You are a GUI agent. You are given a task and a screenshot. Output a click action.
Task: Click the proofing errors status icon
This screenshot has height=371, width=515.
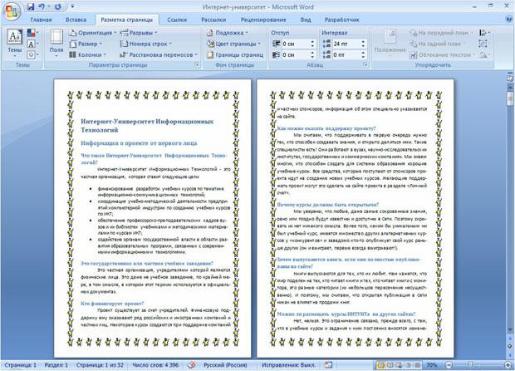[x=191, y=365]
